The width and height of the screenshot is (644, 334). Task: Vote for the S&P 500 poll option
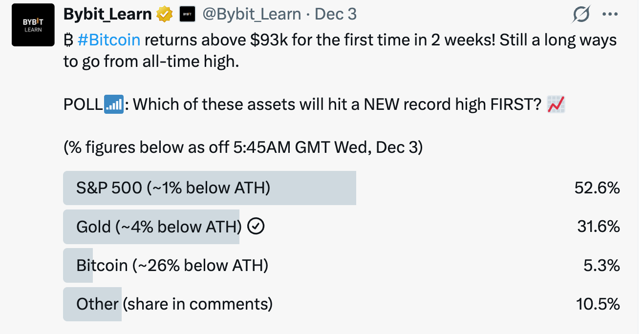coord(210,188)
